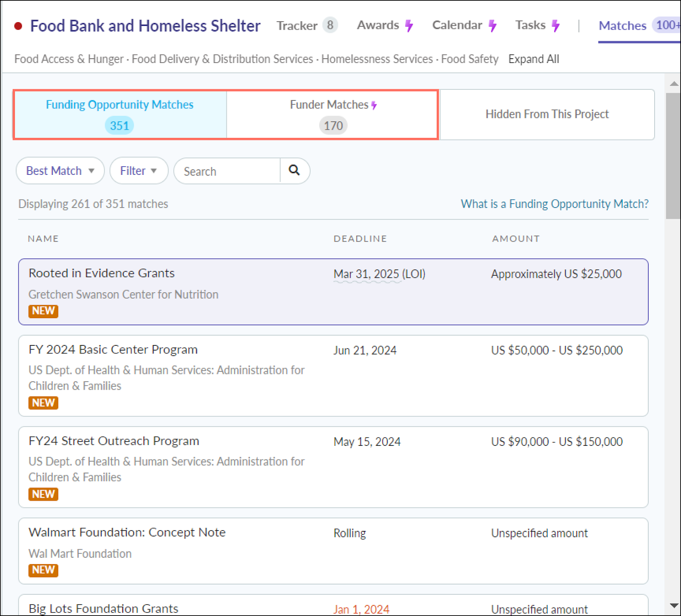Click the lightning bolt icon beside Awards
Viewport: 681px width, 616px height.
coord(409,26)
